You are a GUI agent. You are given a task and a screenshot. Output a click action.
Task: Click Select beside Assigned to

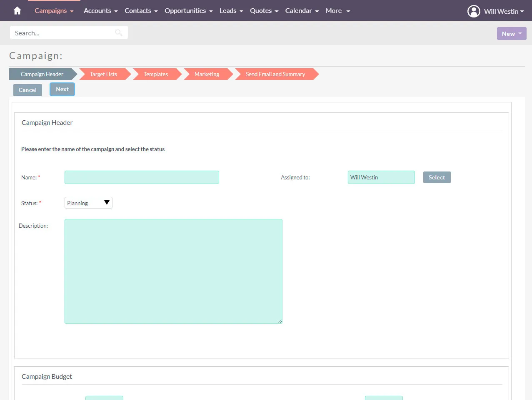(x=437, y=177)
